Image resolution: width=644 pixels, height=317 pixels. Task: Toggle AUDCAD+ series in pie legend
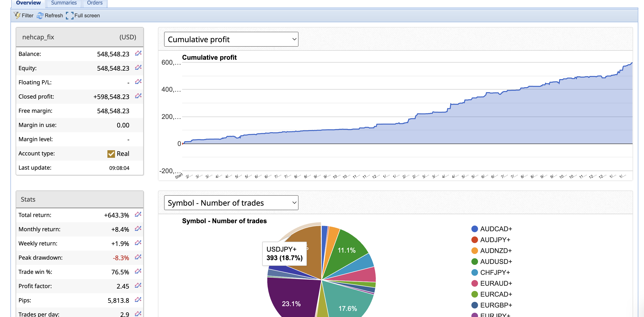[496, 229]
